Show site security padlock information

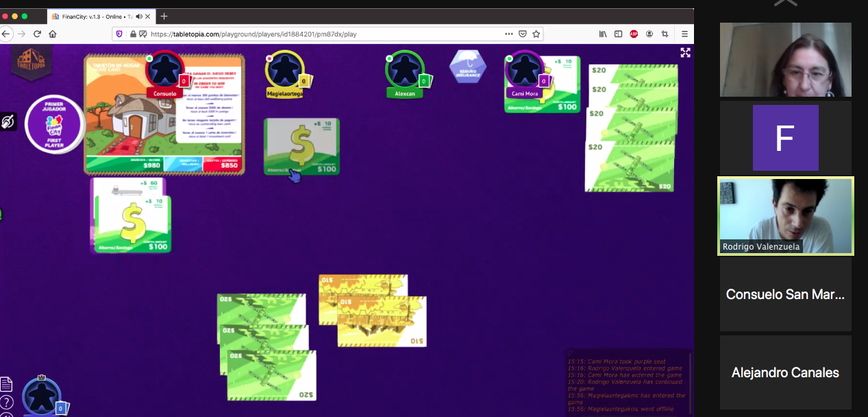coord(133,34)
